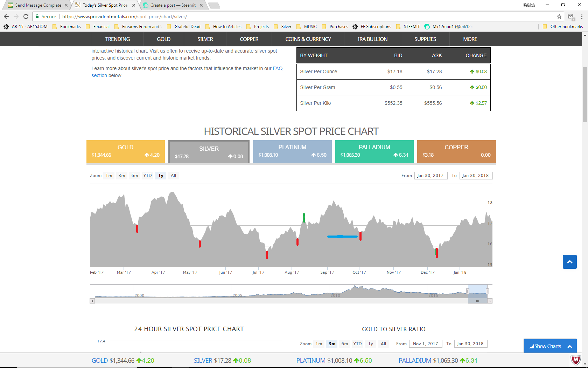This screenshot has height=368, width=588.
Task: Open the Firearms Forum bookmarks folder
Action: pos(138,27)
